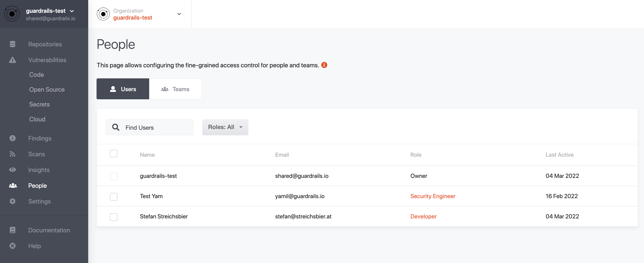Click the Repositories database icon
The width and height of the screenshot is (644, 263).
pyautogui.click(x=13, y=44)
